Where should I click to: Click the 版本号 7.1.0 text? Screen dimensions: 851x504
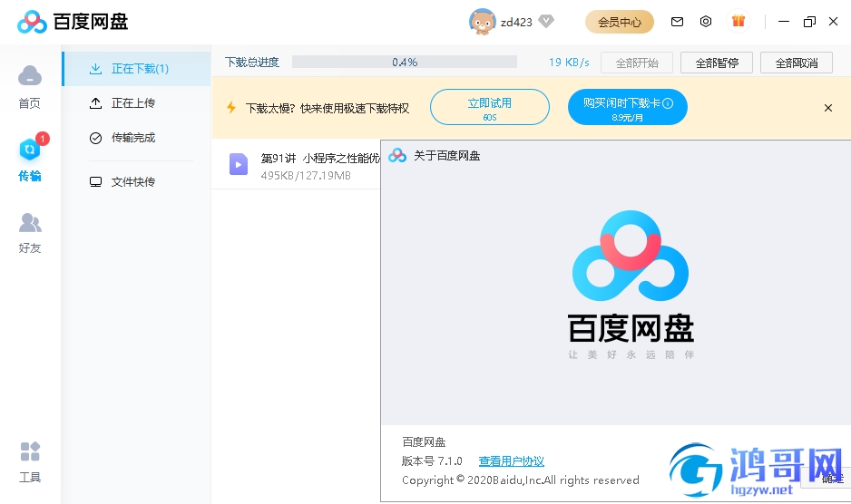(x=432, y=461)
